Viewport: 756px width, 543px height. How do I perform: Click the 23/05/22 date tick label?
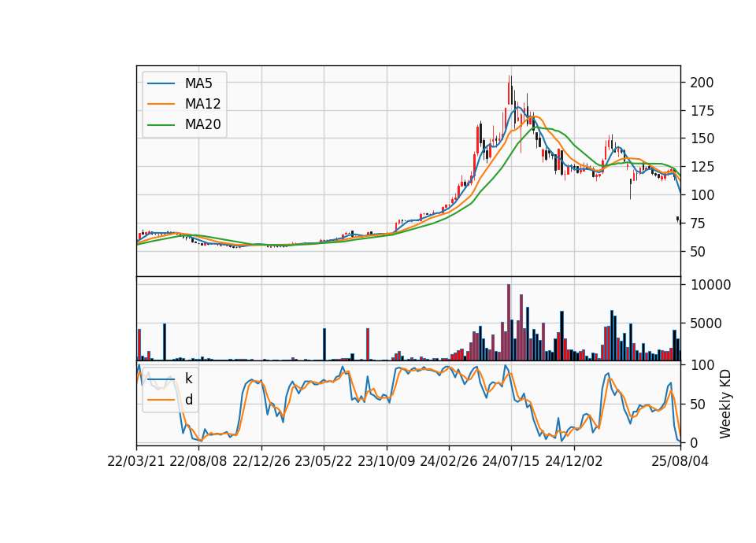tap(324, 462)
